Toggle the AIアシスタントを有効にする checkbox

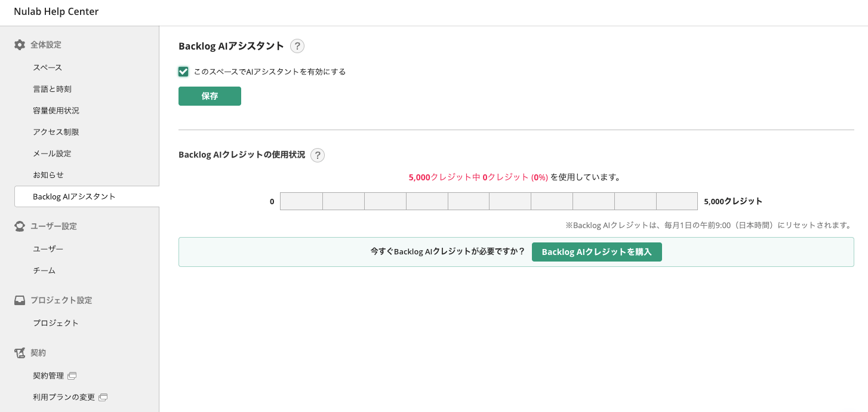tap(184, 72)
